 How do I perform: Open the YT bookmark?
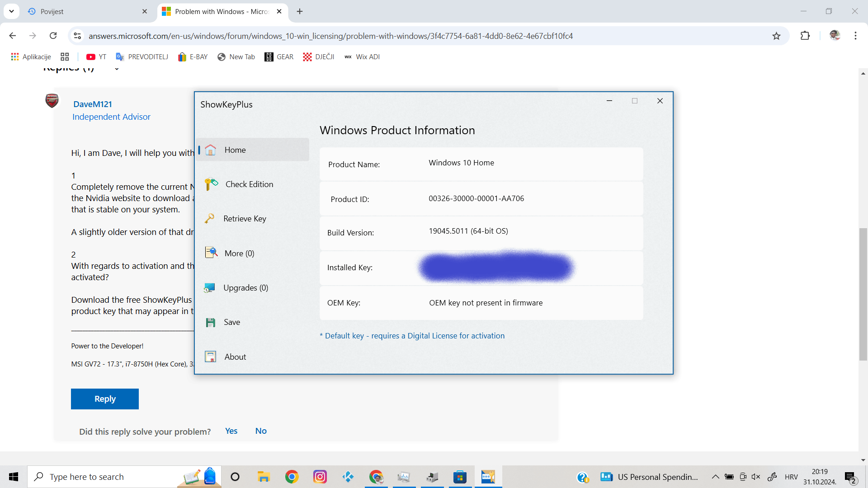[x=96, y=56]
